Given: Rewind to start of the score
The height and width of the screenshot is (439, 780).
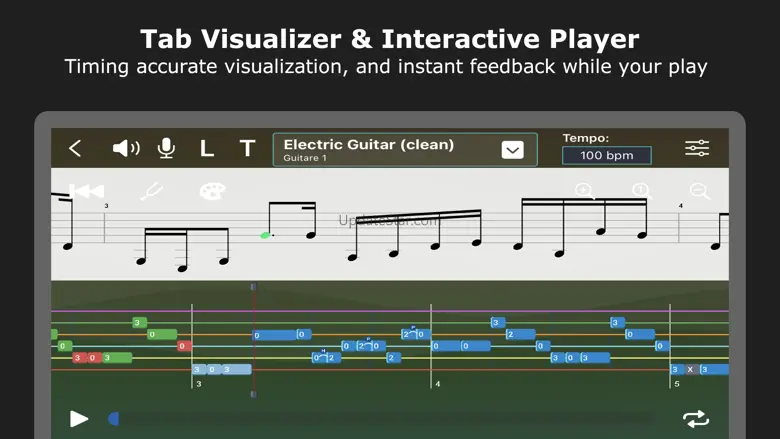Looking at the screenshot, I should click(x=86, y=191).
